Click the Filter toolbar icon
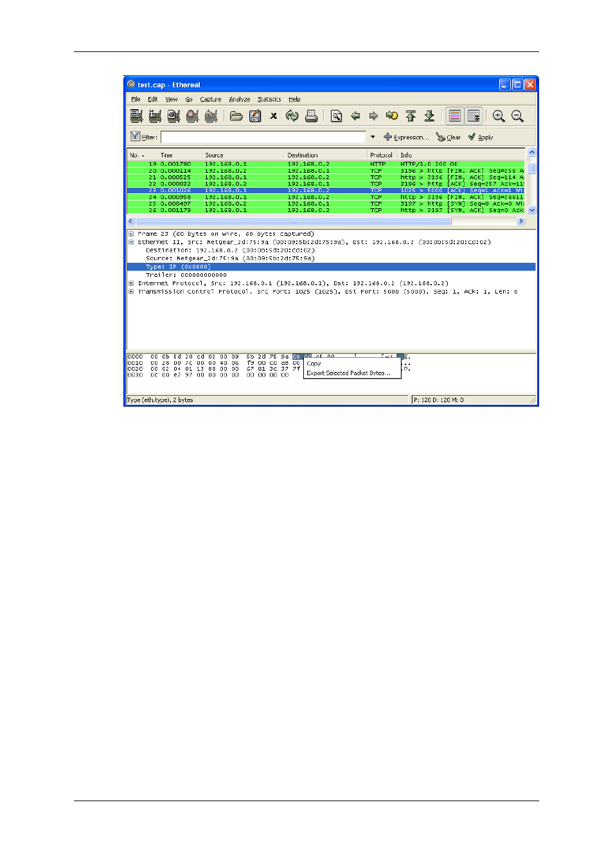This screenshot has width=613, height=868. coord(144,137)
